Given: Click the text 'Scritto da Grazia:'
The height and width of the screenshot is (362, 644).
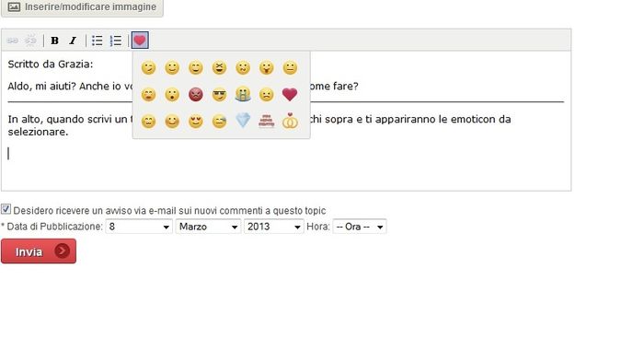Looking at the screenshot, I should (x=51, y=64).
